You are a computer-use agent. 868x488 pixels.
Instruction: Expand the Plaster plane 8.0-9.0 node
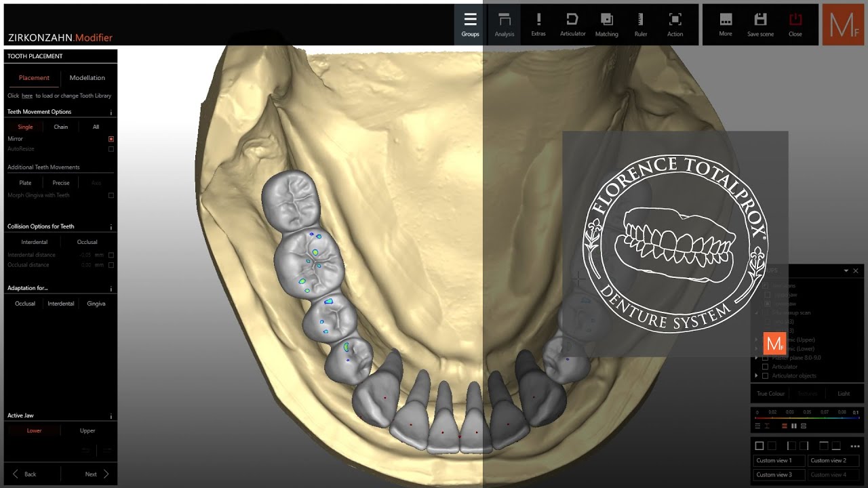tap(757, 358)
